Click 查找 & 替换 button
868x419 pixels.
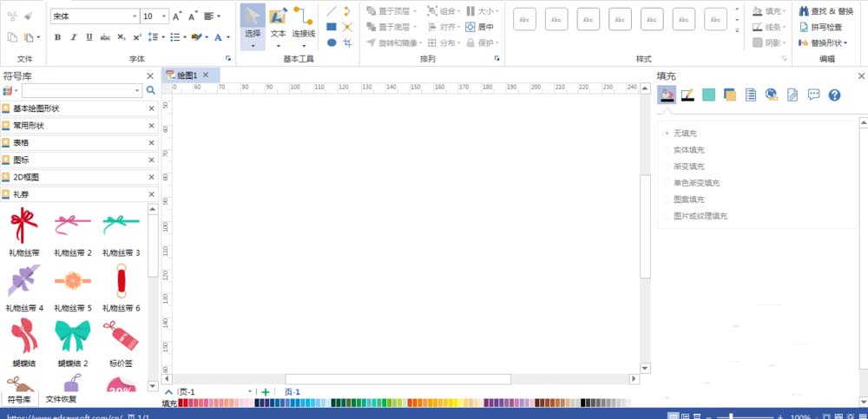[826, 11]
